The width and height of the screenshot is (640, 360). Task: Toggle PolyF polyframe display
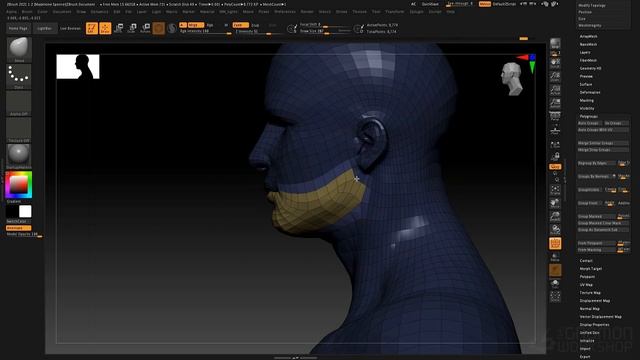coord(555,244)
